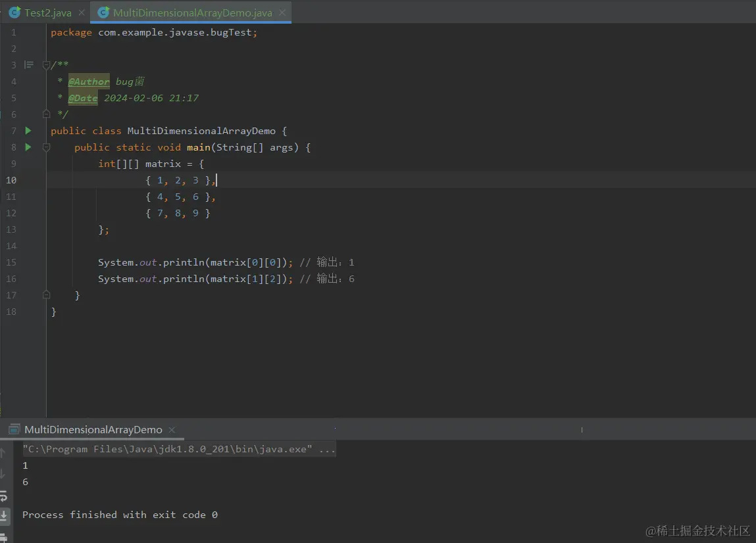Click the comment '// 输出: 6'
Viewport: 756px width, 543px height.
pyautogui.click(x=328, y=279)
